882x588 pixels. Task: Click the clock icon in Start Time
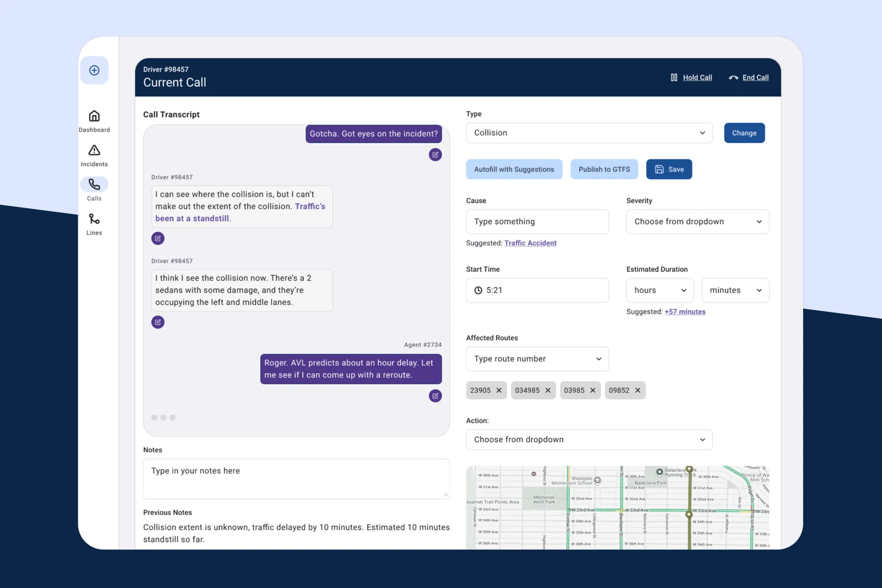(x=478, y=290)
